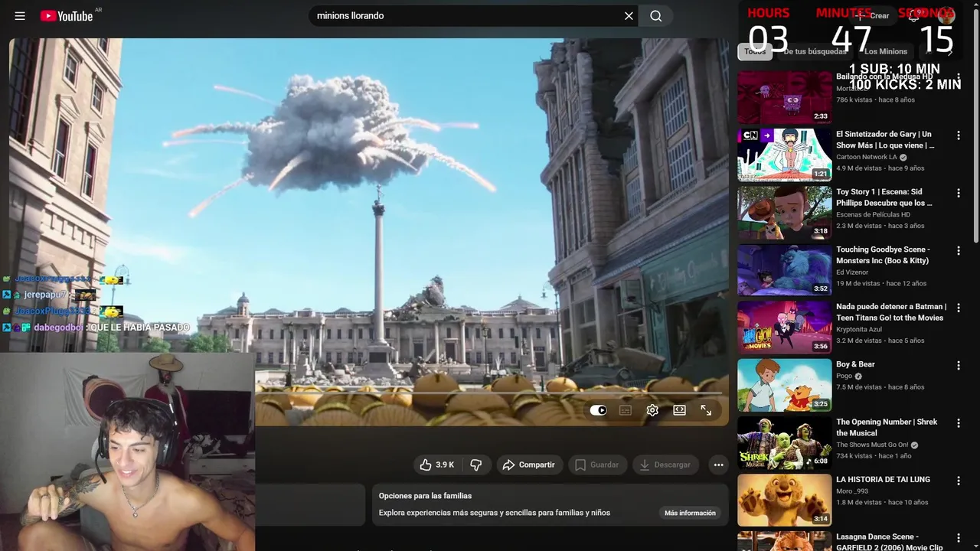Switch to theater mode in player
980x551 pixels.
click(679, 410)
